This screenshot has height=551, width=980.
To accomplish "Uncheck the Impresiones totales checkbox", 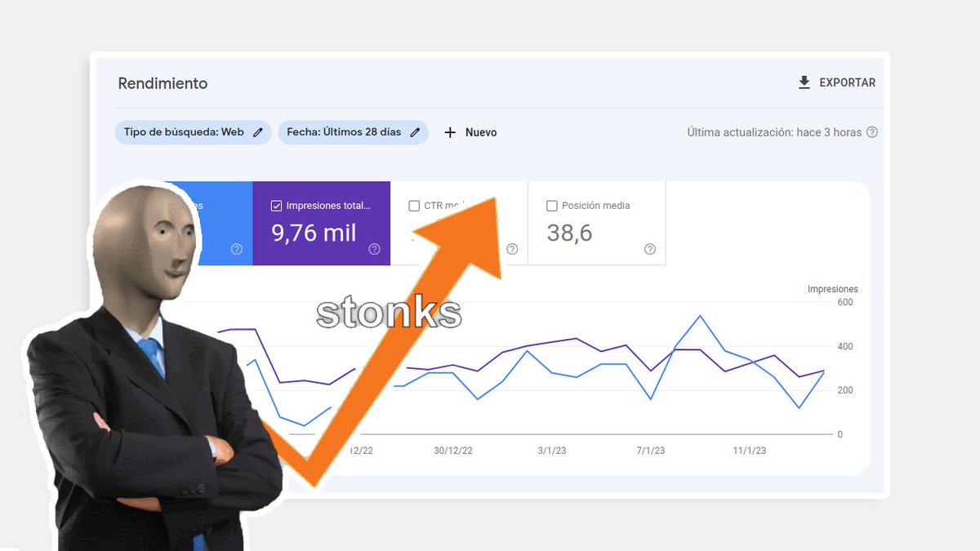I will pos(276,206).
